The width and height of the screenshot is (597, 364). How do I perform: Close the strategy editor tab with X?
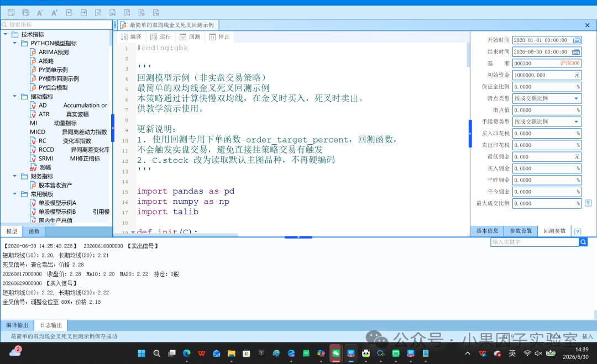tap(587, 25)
